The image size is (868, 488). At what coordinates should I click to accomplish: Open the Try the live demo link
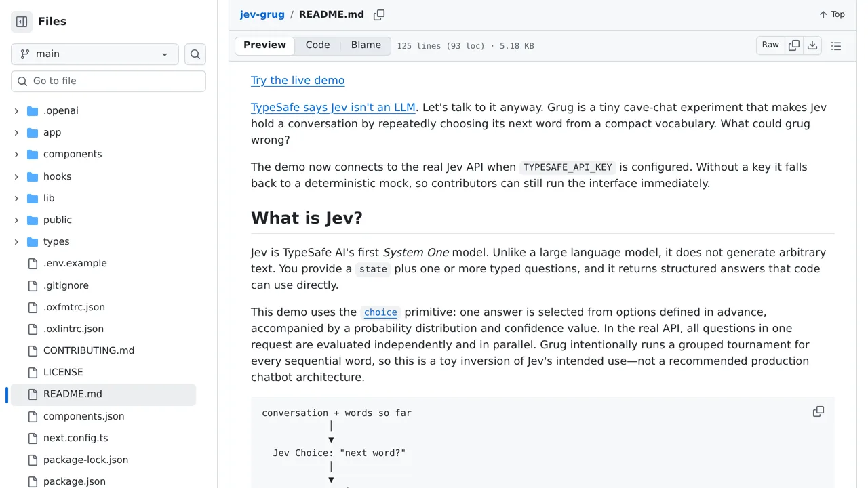tap(298, 80)
